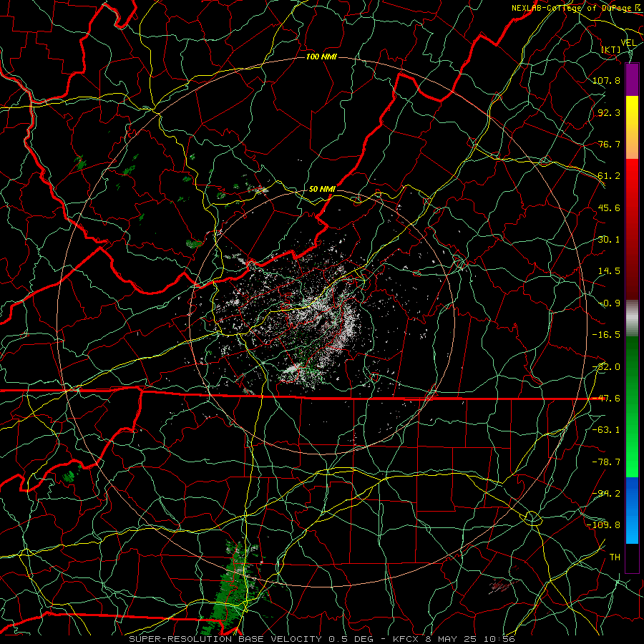This screenshot has width=644, height=644.
Task: Click the Super-Resolution Base Velocity caption
Action: [x=321, y=639]
